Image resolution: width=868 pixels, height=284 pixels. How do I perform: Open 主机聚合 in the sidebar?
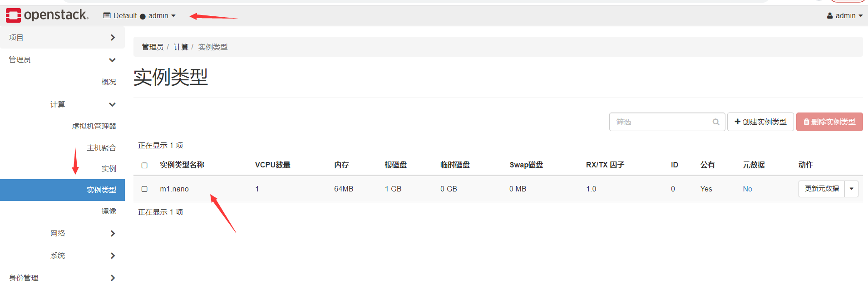click(x=101, y=147)
